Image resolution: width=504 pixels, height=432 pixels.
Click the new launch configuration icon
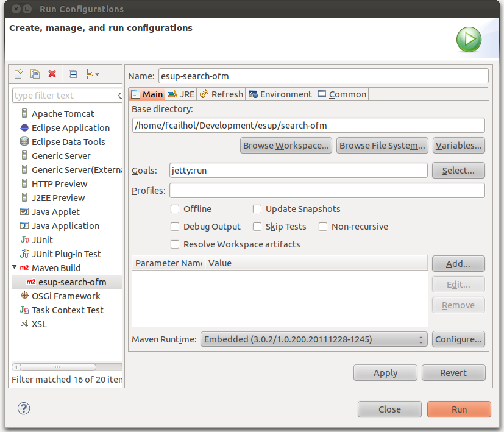[x=18, y=74]
